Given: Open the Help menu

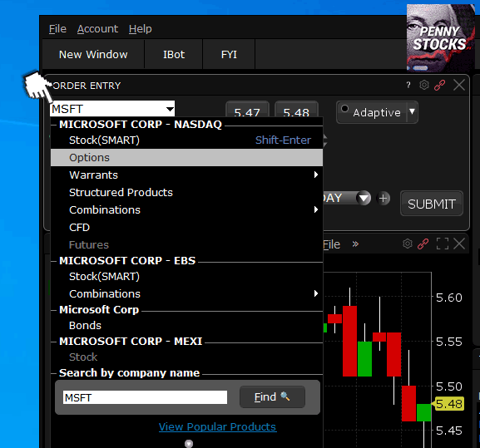Looking at the screenshot, I should (141, 29).
